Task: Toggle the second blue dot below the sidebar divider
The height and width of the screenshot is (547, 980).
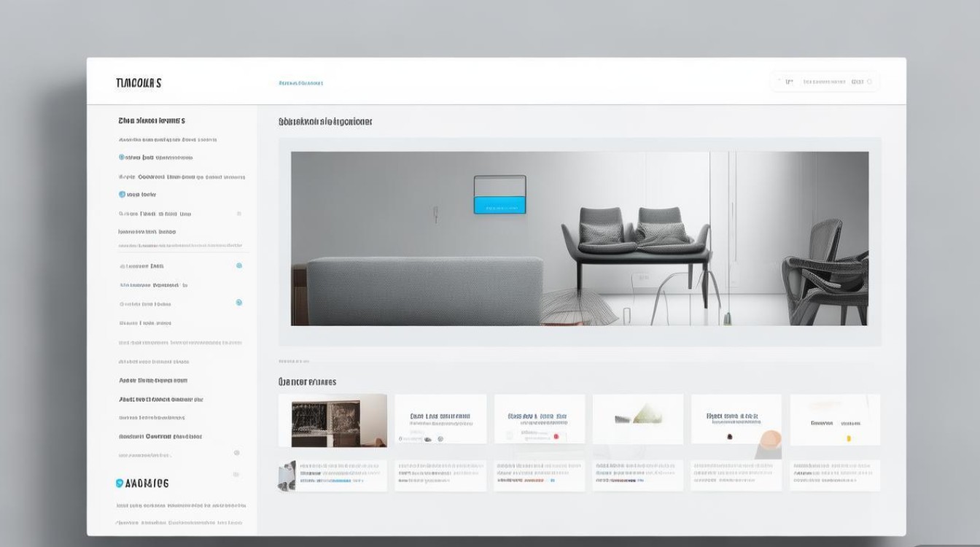Action: coord(238,302)
